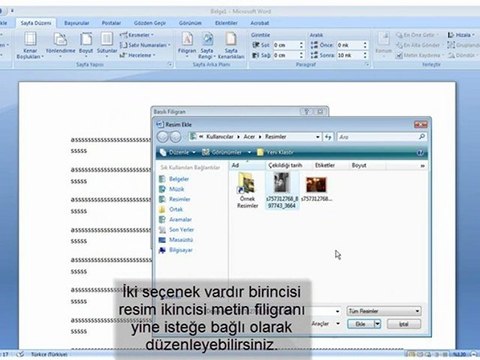The height and width of the screenshot is (360, 480).
Task: Expand address bar path dropdown
Action: coord(318,137)
